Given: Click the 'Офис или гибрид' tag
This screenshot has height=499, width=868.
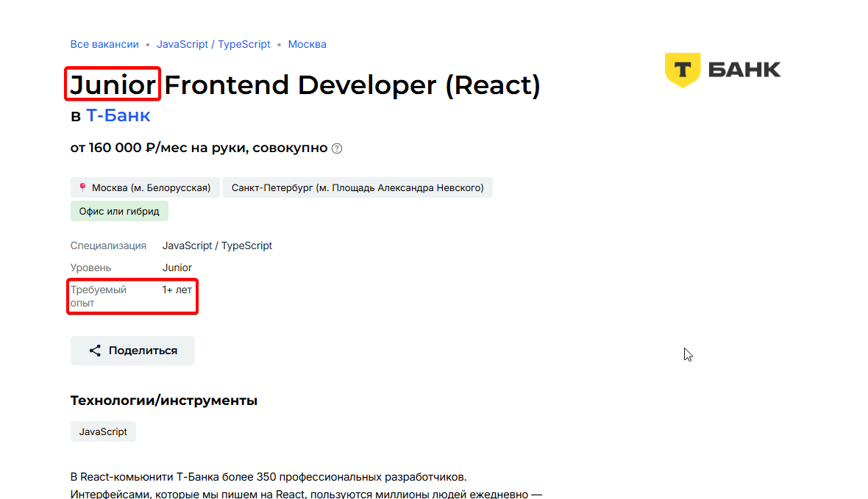Looking at the screenshot, I should point(119,212).
